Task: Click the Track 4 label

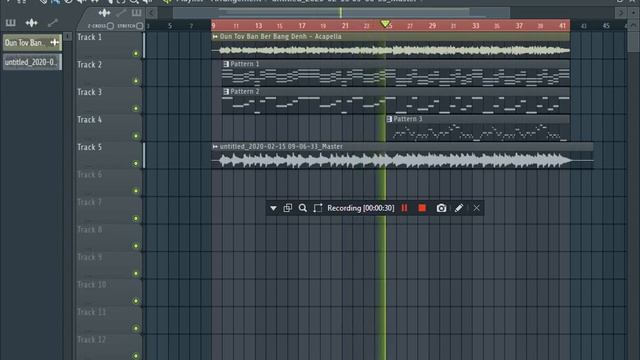Action: click(89, 120)
